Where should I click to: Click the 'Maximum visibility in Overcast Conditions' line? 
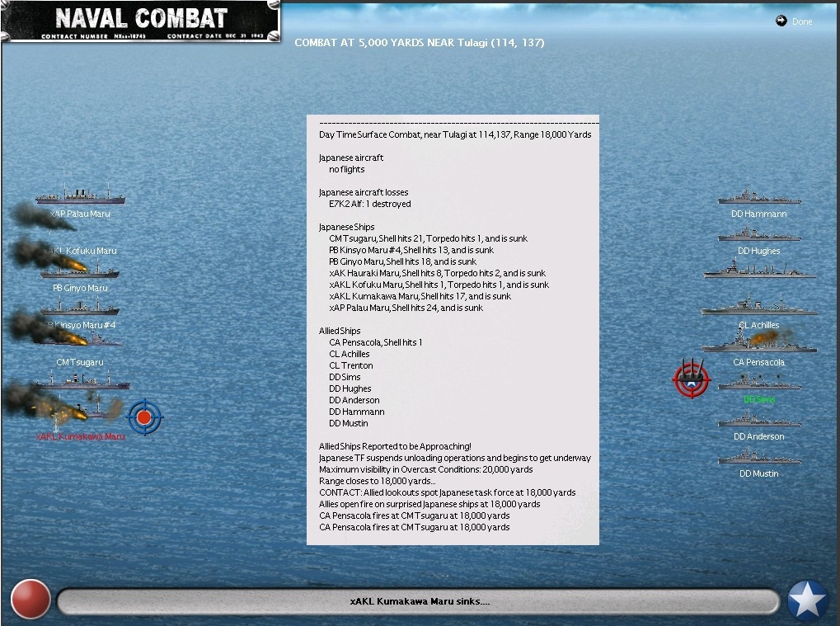coord(426,469)
